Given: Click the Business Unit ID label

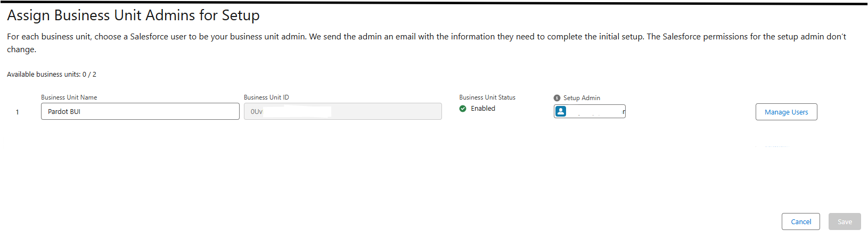Looking at the screenshot, I should click(266, 97).
